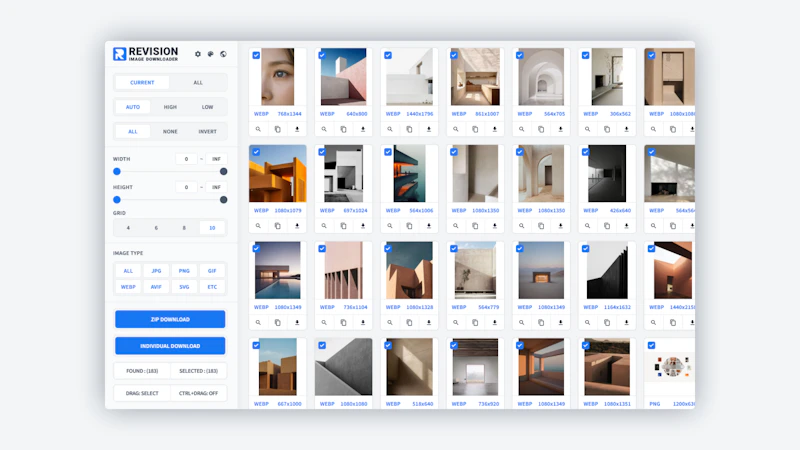
Task: Magnify the 426x640 WEBP image
Action: coord(587,226)
